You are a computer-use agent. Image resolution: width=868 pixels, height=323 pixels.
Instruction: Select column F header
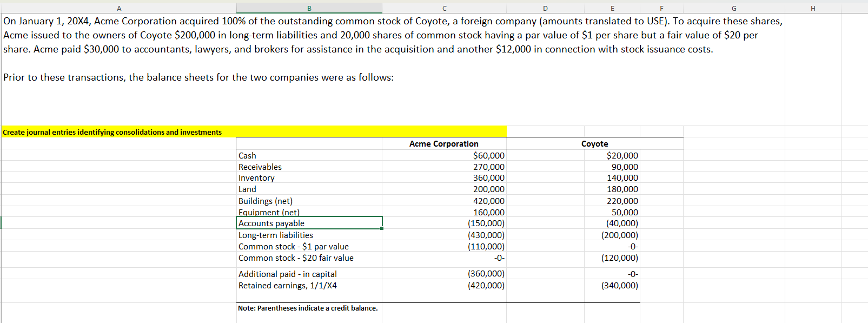coord(662,8)
